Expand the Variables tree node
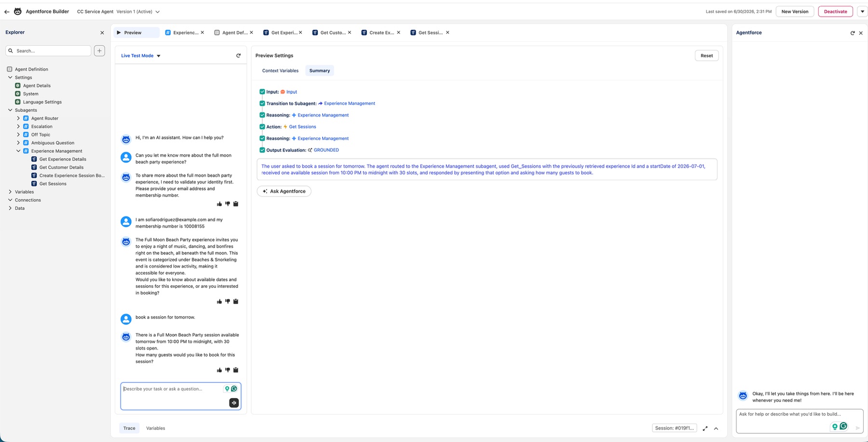The image size is (868, 442). click(x=10, y=192)
